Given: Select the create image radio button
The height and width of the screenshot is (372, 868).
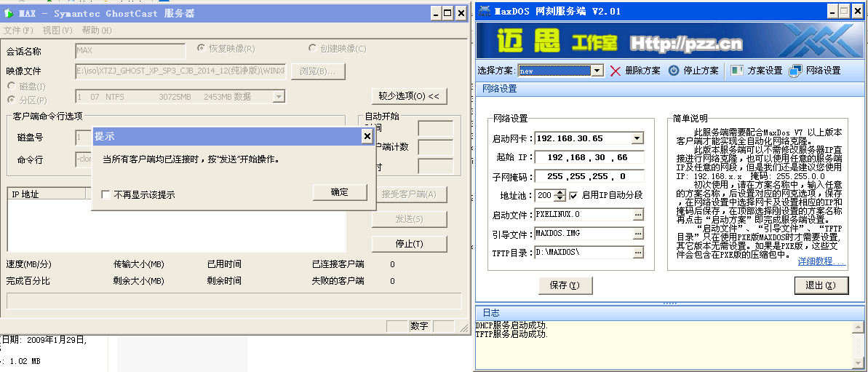Looking at the screenshot, I should [313, 48].
